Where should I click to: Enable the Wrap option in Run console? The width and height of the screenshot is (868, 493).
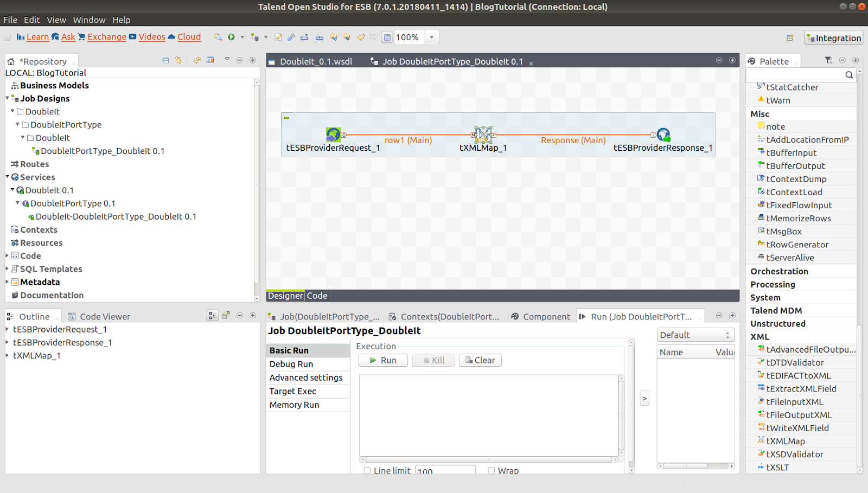tap(491, 470)
